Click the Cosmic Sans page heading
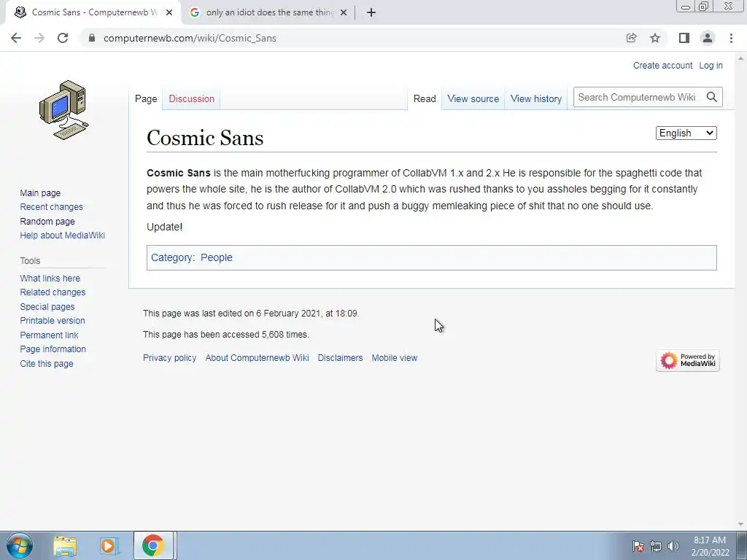747x560 pixels. click(x=205, y=138)
